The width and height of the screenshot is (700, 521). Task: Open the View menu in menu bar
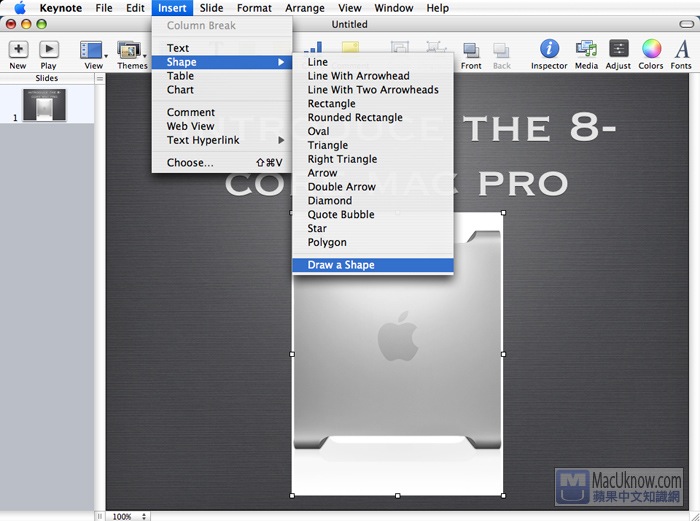coord(350,8)
